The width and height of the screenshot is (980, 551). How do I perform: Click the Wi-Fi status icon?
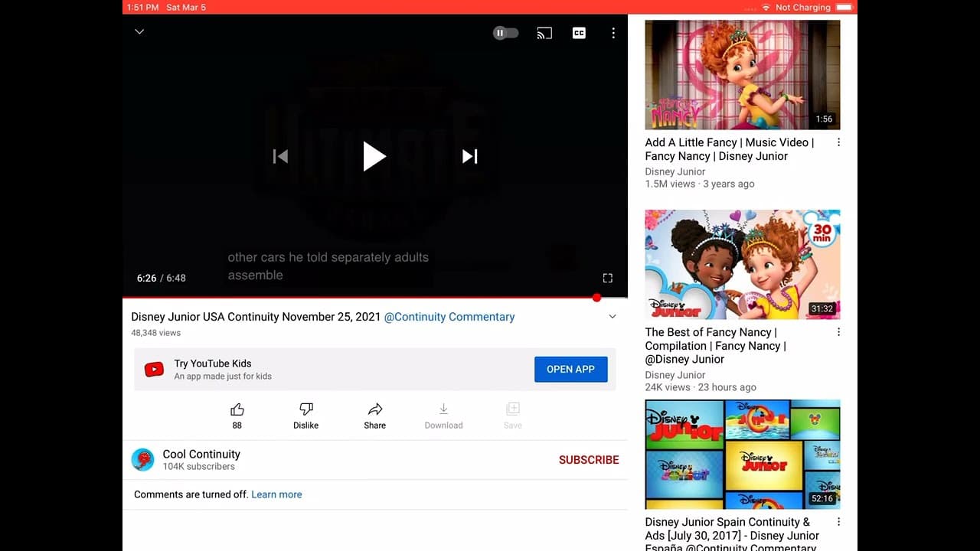(766, 7)
